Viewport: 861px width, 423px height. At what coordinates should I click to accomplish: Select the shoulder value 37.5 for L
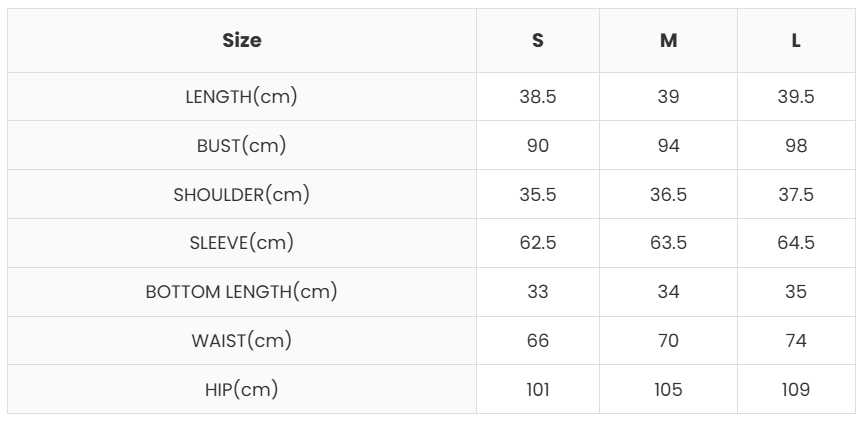point(796,194)
